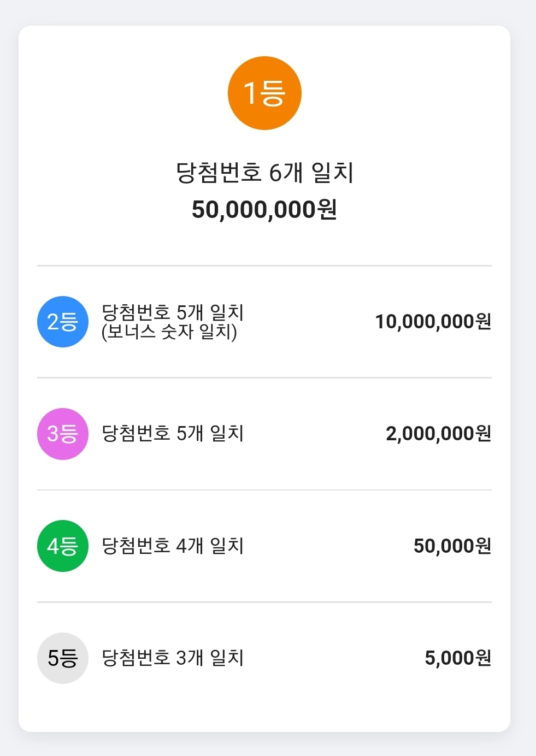Select the 당첨번호 6개 일치 heading

(264, 173)
